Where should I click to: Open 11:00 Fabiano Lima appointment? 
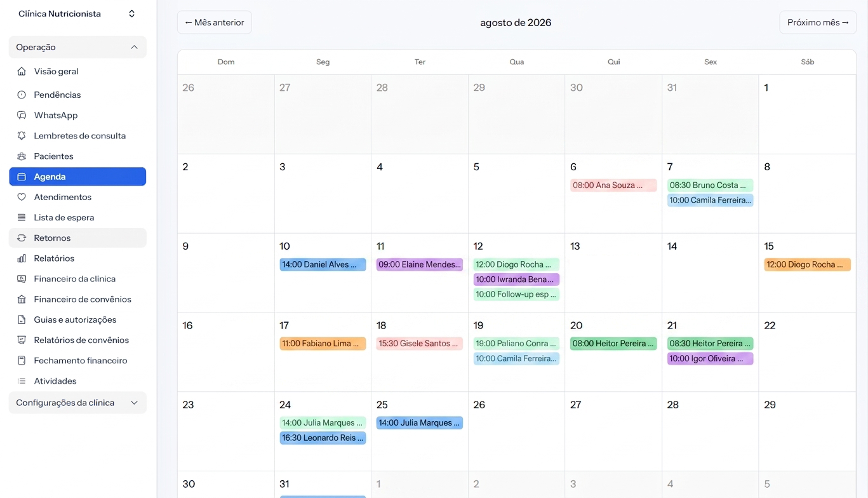[323, 344]
